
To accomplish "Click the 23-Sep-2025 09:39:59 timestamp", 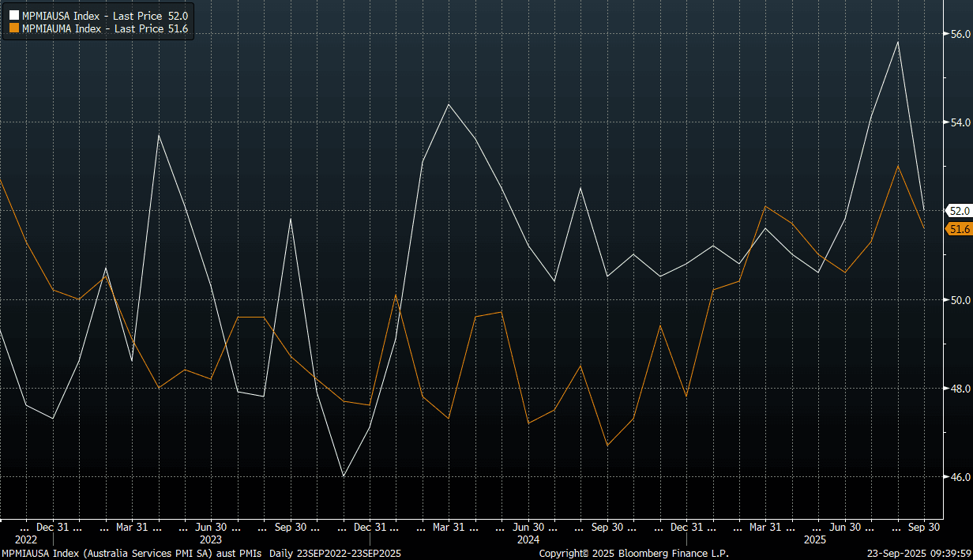I will click(917, 554).
